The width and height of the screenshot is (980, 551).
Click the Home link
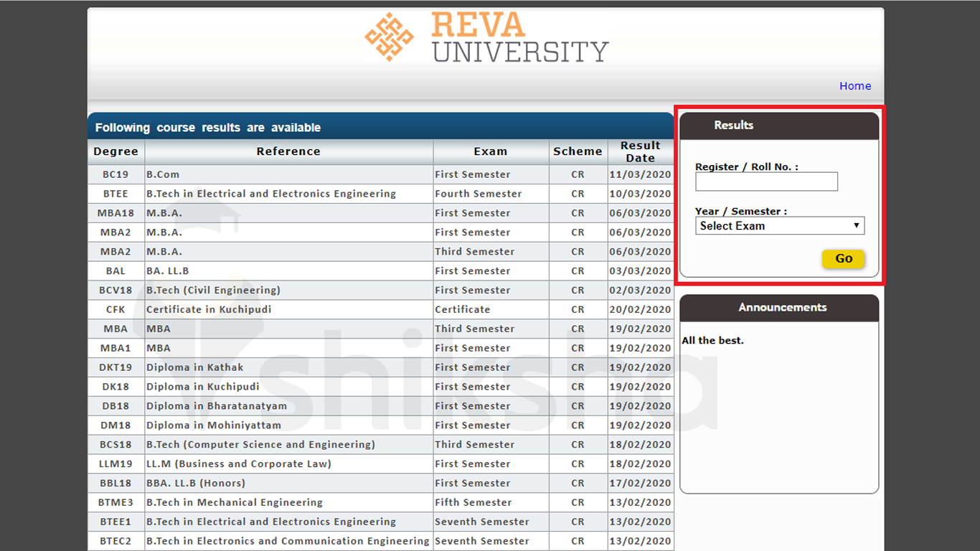pyautogui.click(x=855, y=85)
